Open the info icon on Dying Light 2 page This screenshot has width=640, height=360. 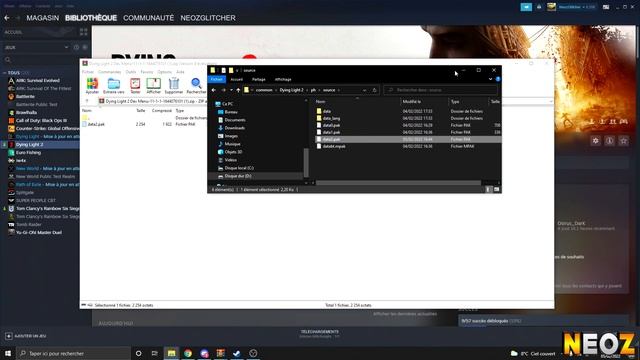point(610,141)
